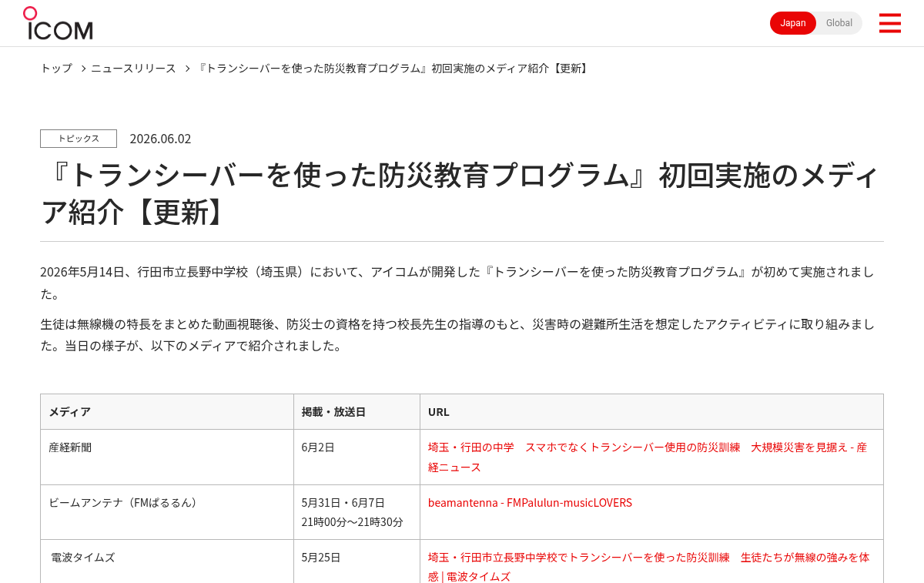Click the current page breadcrumb title
Screen dimensions: 924x583
click(393, 68)
